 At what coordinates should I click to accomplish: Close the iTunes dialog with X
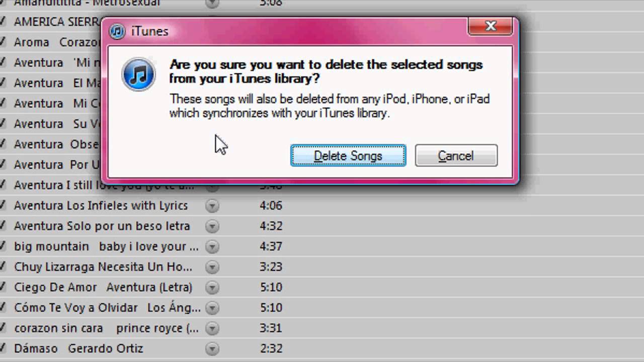[x=491, y=26]
